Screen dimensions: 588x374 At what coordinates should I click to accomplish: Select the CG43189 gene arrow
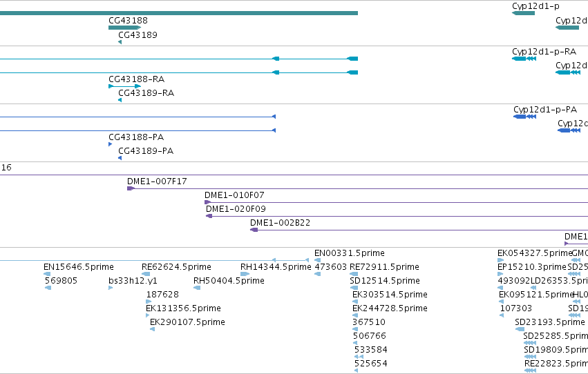(120, 42)
